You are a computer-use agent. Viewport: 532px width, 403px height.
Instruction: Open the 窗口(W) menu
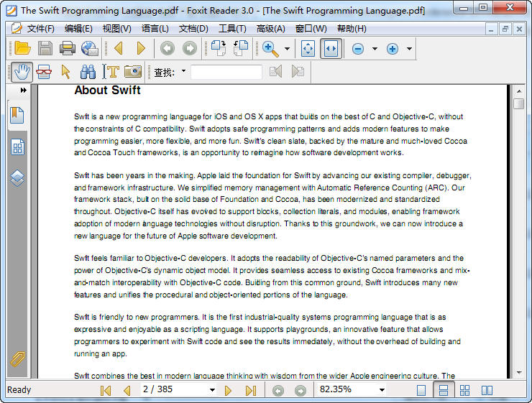coord(311,29)
